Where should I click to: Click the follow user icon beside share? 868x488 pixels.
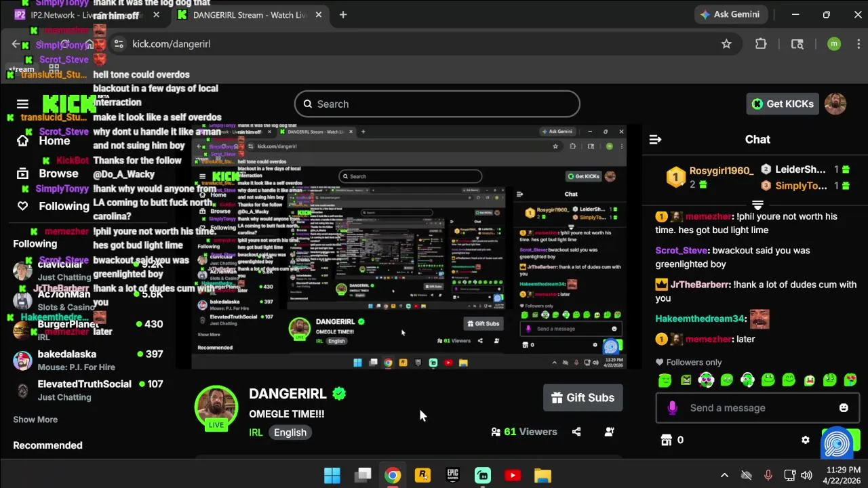pos(609,432)
